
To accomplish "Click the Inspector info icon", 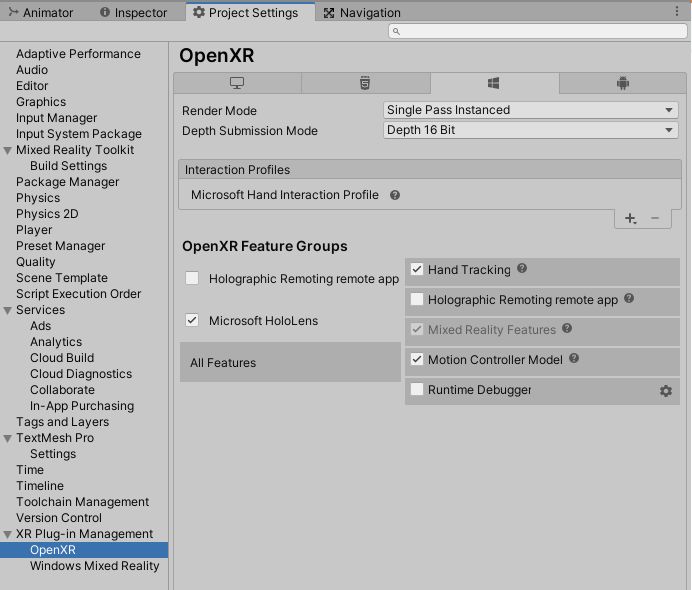I will [x=105, y=12].
